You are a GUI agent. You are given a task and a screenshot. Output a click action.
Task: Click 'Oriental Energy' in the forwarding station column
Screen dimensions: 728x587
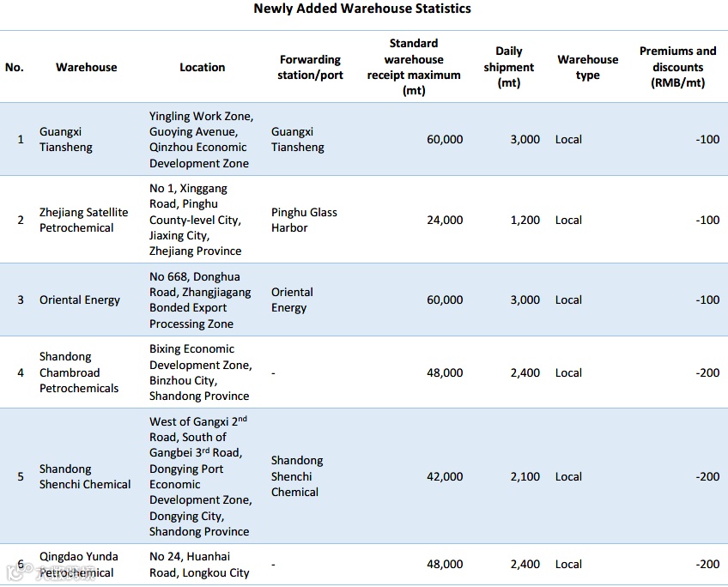click(x=292, y=300)
